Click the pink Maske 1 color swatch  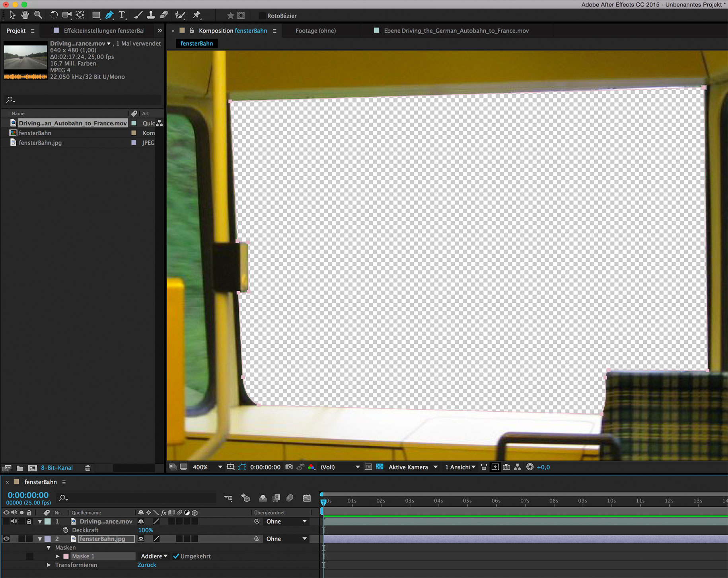click(66, 556)
